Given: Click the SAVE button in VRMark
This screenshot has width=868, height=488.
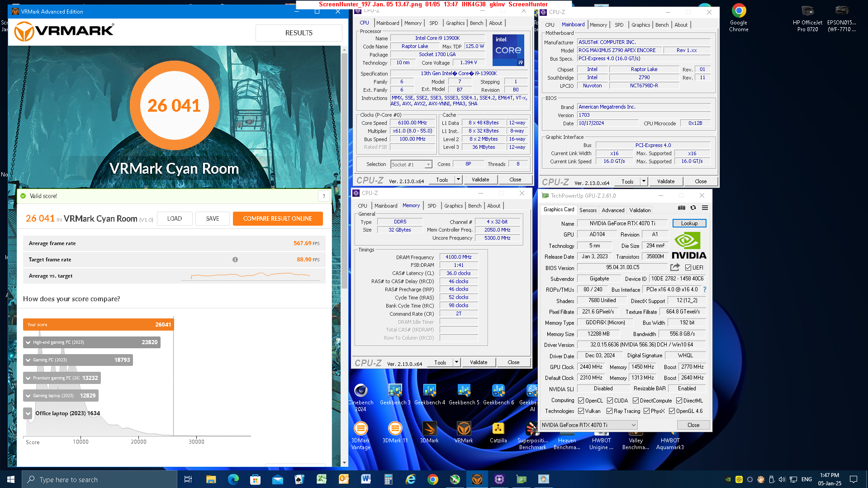Looking at the screenshot, I should (213, 218).
